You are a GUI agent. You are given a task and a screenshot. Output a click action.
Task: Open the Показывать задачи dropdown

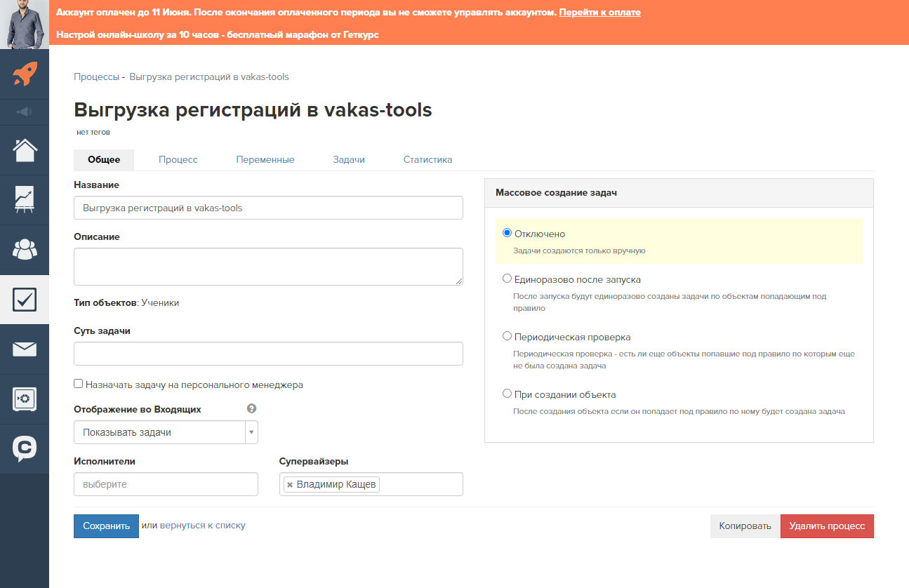tap(251, 432)
